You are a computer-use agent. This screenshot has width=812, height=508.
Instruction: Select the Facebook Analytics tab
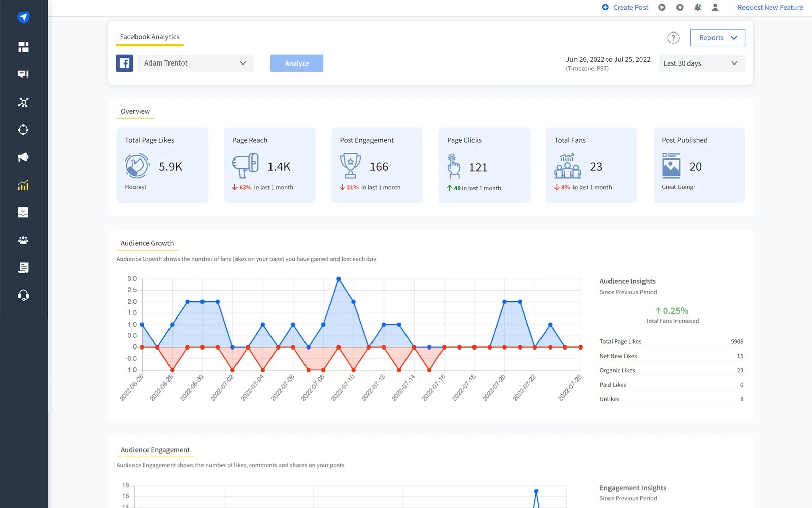(x=149, y=36)
